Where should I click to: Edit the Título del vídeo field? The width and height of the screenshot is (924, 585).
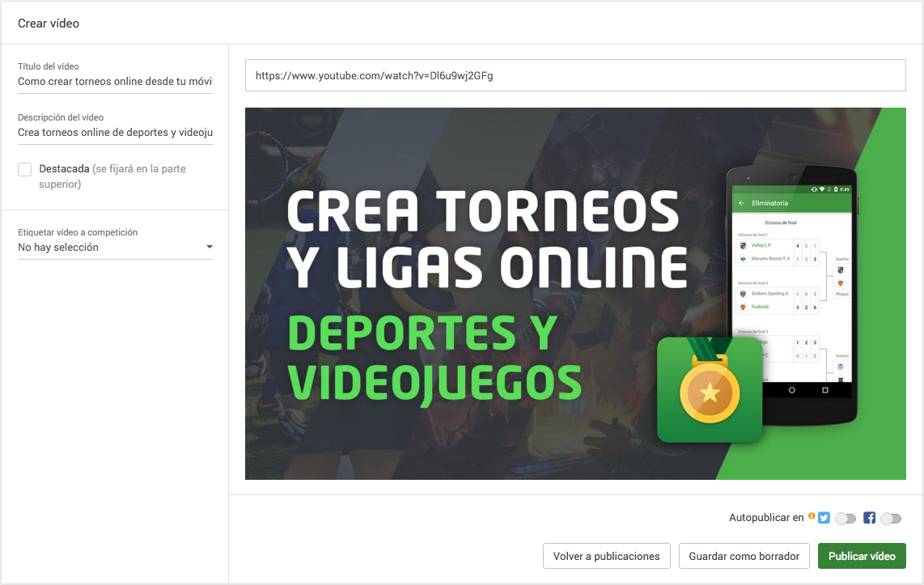click(116, 81)
